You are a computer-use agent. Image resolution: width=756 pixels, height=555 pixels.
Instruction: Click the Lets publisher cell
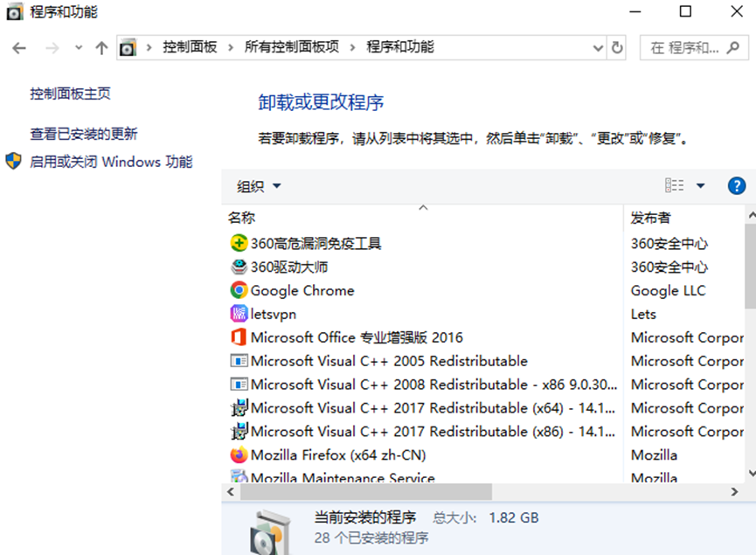click(643, 314)
